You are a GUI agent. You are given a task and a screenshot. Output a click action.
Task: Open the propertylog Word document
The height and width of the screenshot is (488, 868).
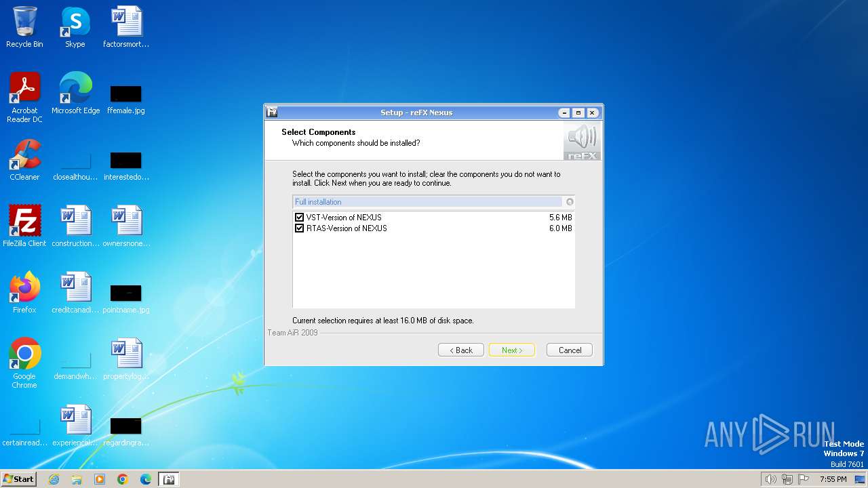tap(126, 359)
